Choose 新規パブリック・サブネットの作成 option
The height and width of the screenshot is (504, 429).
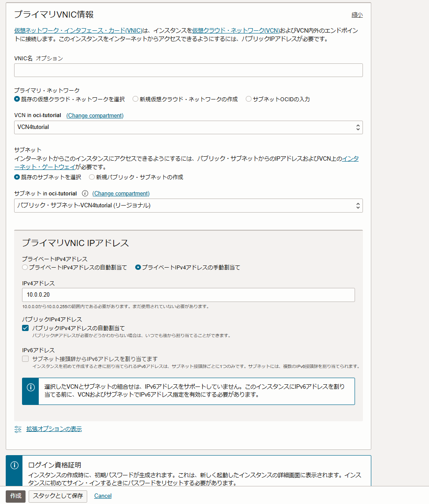[x=91, y=177]
